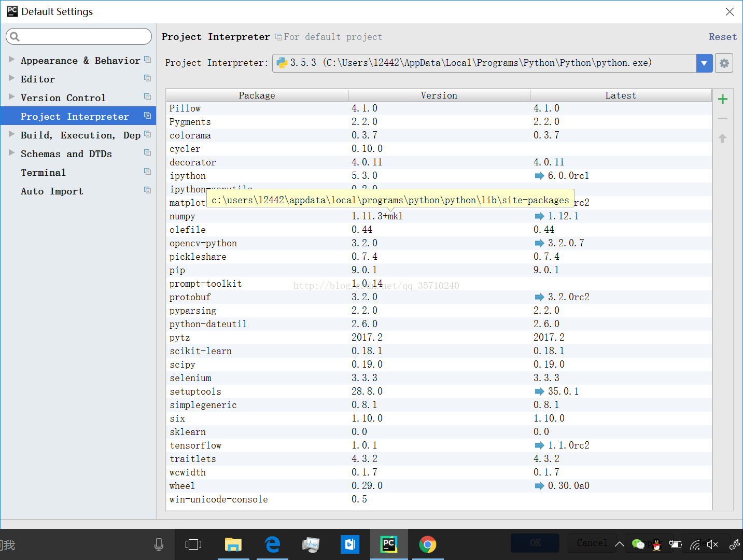
Task: Expand the Version Control tree node
Action: pyautogui.click(x=11, y=97)
